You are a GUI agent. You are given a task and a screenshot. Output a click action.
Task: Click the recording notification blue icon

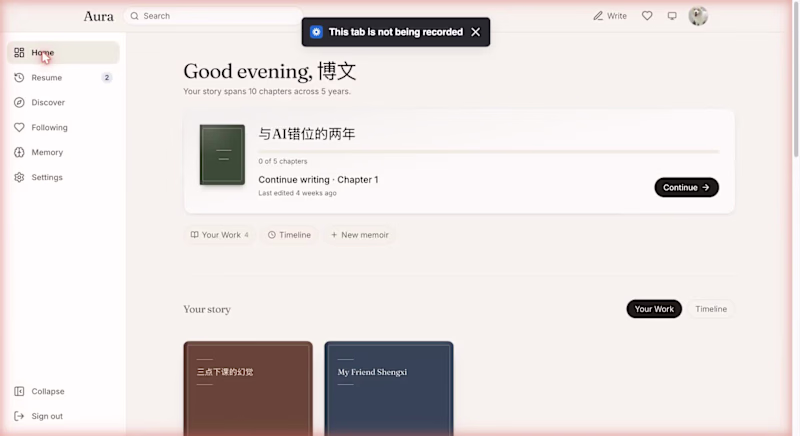pos(316,32)
